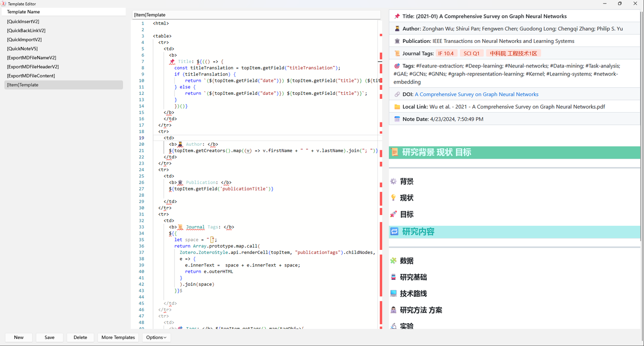Click the Zotero app icon in title bar
Image resolution: width=644 pixels, height=346 pixels.
click(x=4, y=4)
